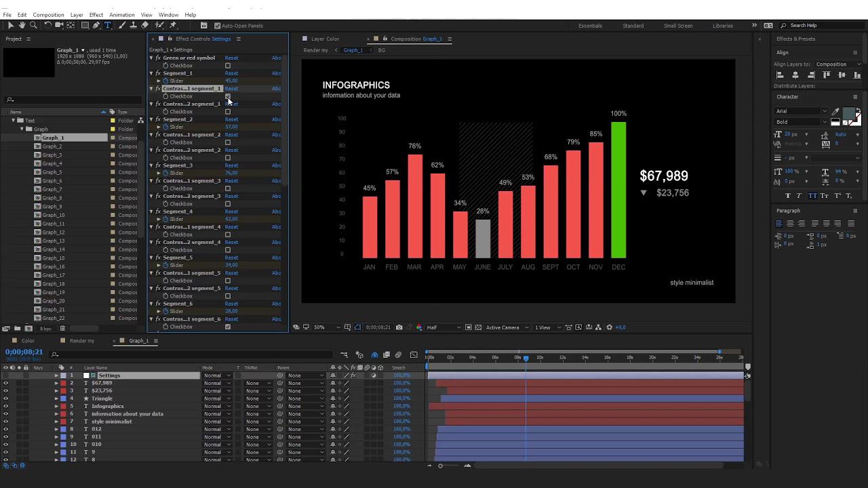
Task: Hide the Triangle layer
Action: (x=6, y=399)
